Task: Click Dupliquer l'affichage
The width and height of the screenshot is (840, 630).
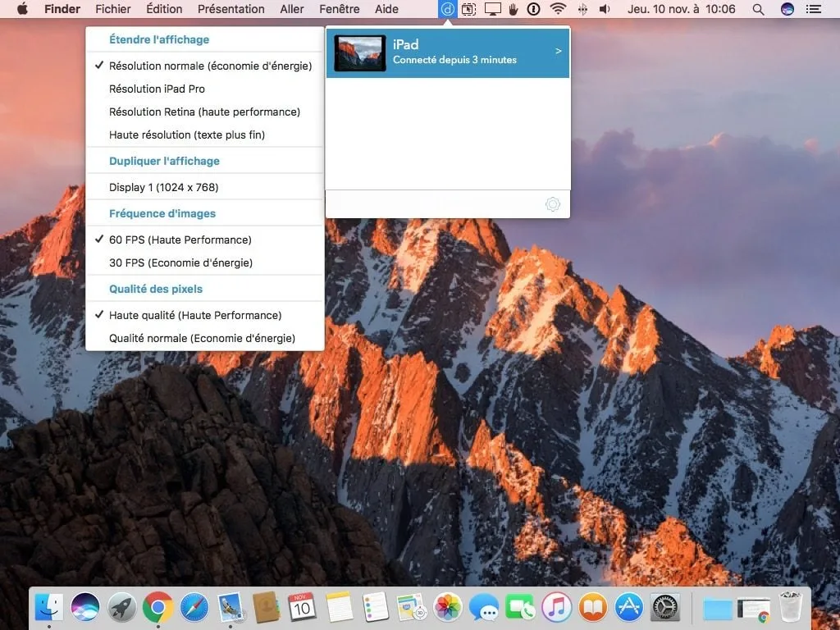Action: pos(165,161)
